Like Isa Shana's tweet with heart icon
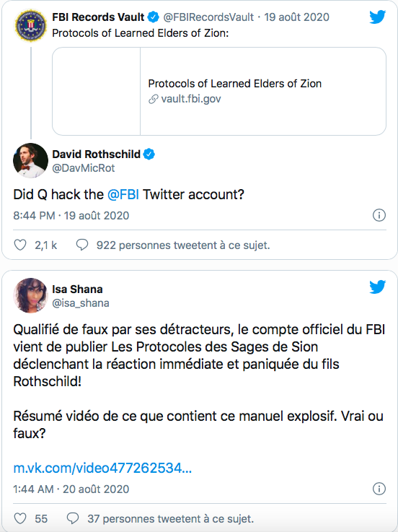 pos(20,518)
